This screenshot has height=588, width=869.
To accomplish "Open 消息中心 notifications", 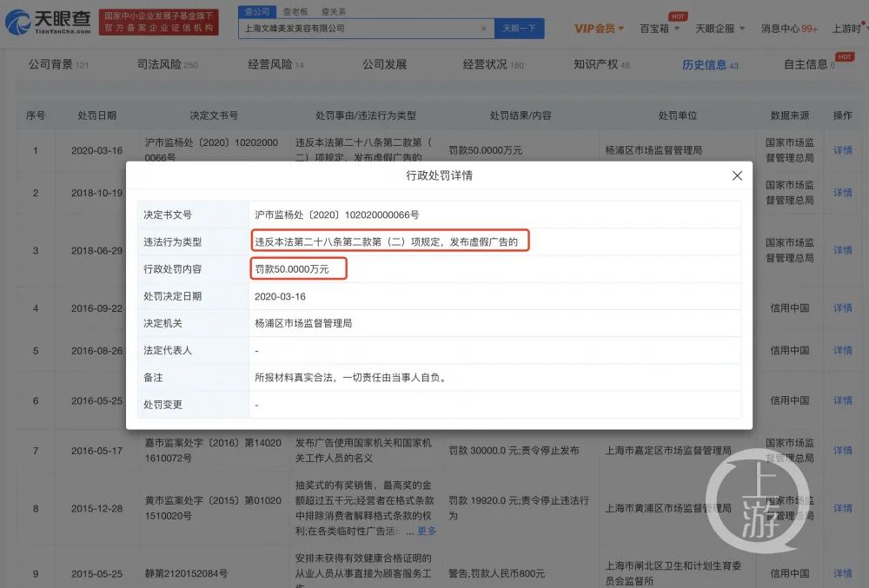I will pyautogui.click(x=789, y=29).
